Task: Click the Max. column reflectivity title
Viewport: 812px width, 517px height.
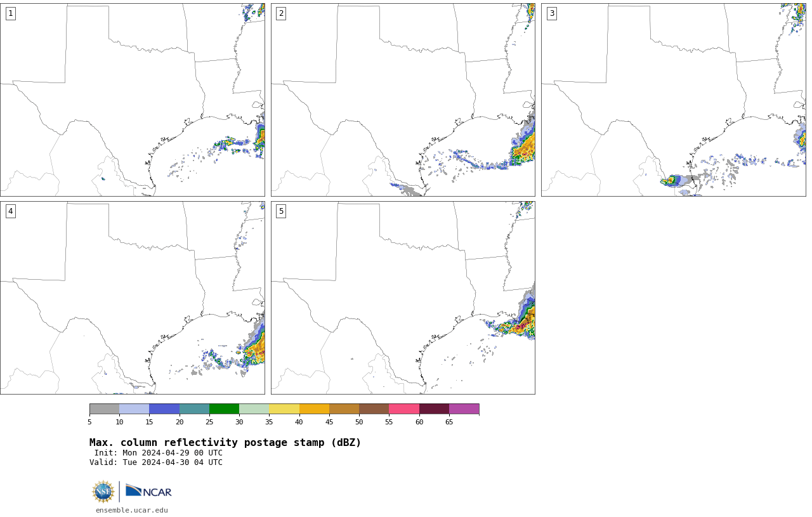Action: 225,443
